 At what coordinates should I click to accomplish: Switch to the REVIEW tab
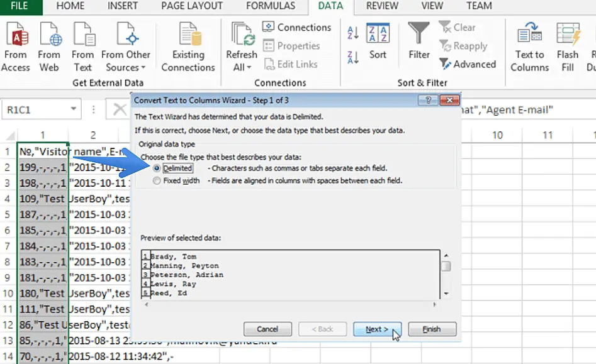pyautogui.click(x=383, y=6)
